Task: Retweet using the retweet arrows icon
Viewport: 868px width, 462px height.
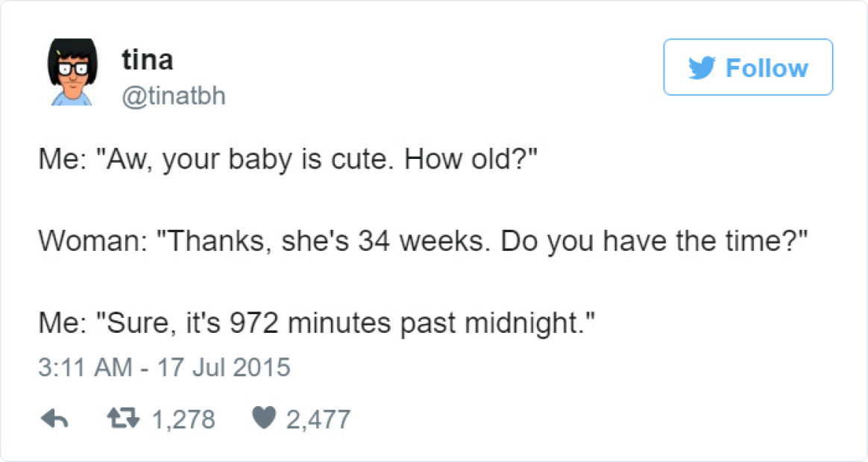Action: click(123, 419)
